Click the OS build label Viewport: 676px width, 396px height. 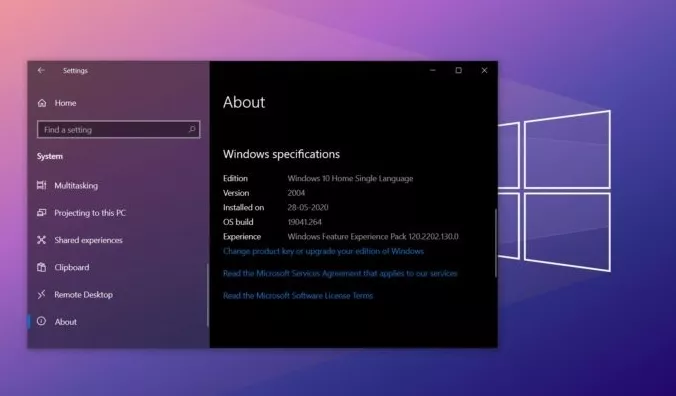coord(238,222)
